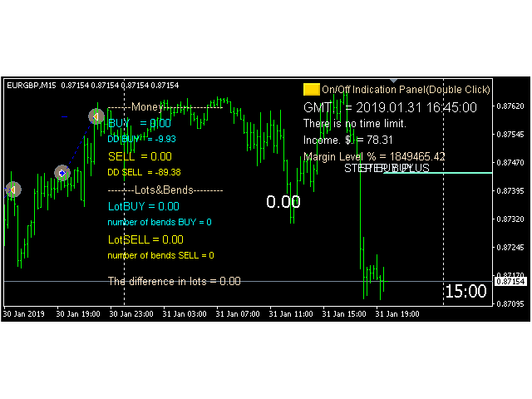This screenshot has height=399, width=532.
Task: Click the 0.87395 price axis label
Action: tap(510, 190)
